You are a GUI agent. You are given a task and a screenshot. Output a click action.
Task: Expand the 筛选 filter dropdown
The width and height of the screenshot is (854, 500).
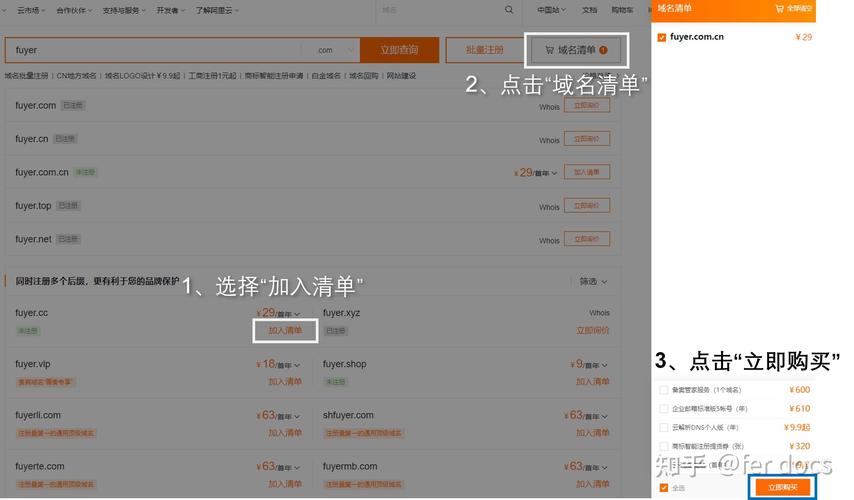(593, 281)
